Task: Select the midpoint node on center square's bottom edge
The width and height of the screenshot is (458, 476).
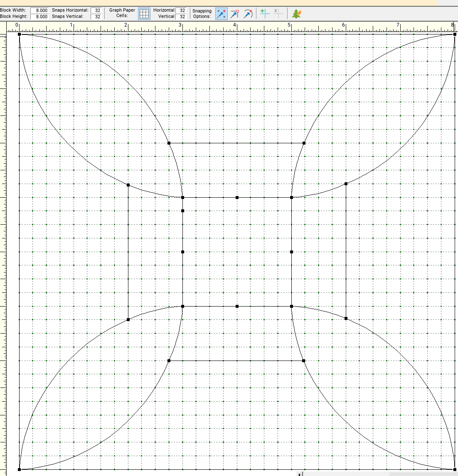Action: coord(237,306)
